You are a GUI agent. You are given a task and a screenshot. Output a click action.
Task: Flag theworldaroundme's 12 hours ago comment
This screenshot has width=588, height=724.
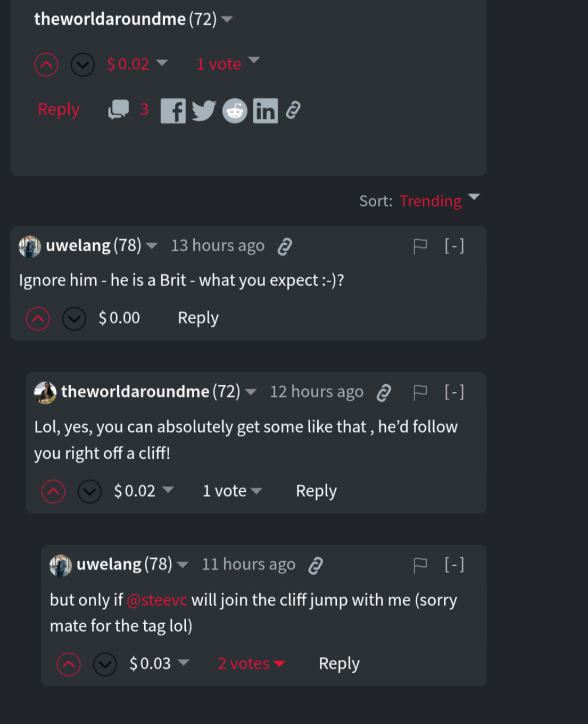[420, 392]
